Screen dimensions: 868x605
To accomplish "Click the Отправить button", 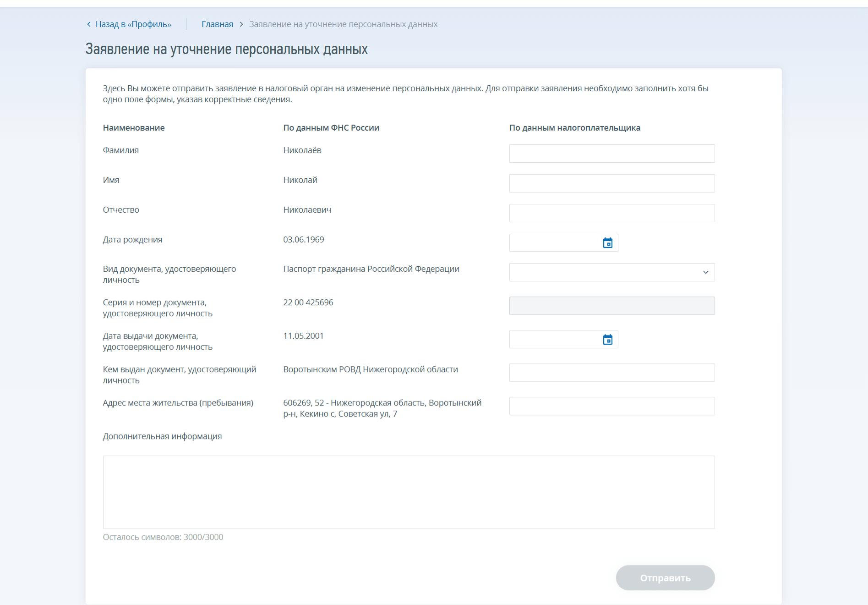I will click(x=665, y=578).
